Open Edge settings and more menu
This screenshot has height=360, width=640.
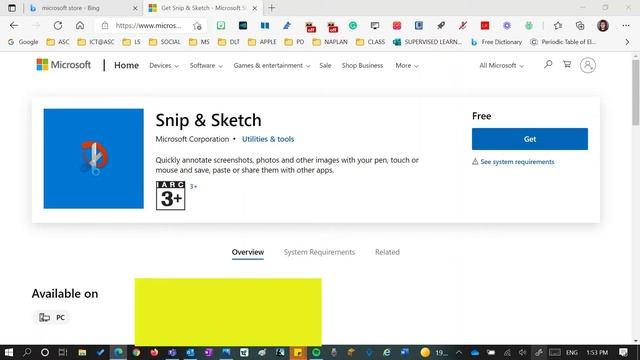click(x=626, y=26)
